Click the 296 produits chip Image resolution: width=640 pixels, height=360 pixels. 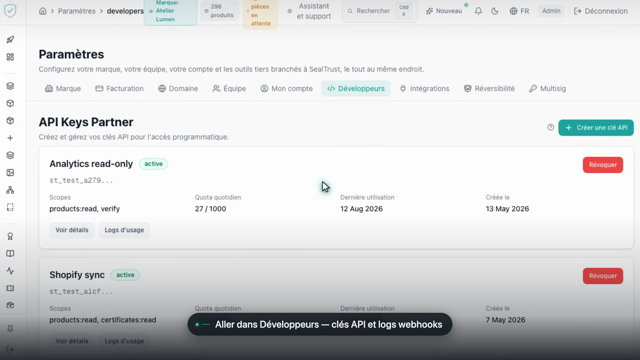coord(220,11)
